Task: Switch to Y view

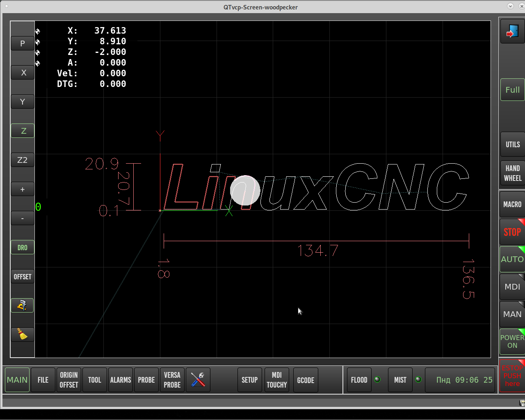Action: 23,102
